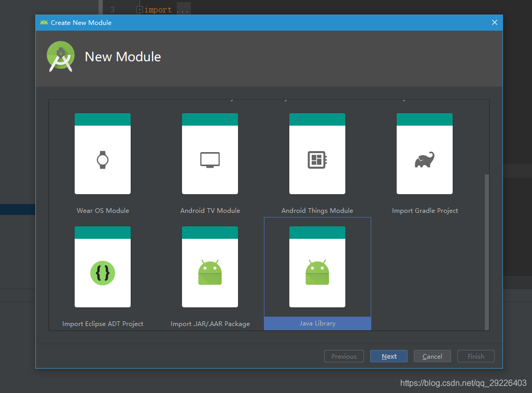Screen dimensions: 532x393
Task: Click the Android Things Module label
Action: 317,211
